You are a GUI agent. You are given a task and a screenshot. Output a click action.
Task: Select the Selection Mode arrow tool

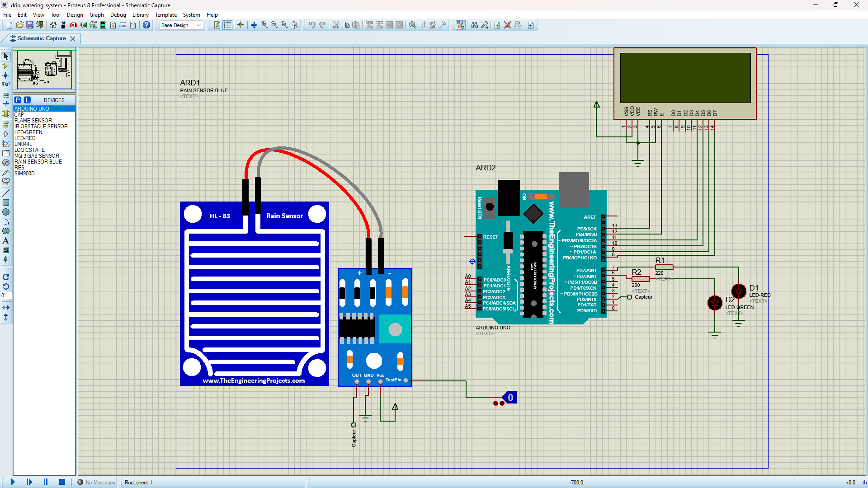[6, 56]
